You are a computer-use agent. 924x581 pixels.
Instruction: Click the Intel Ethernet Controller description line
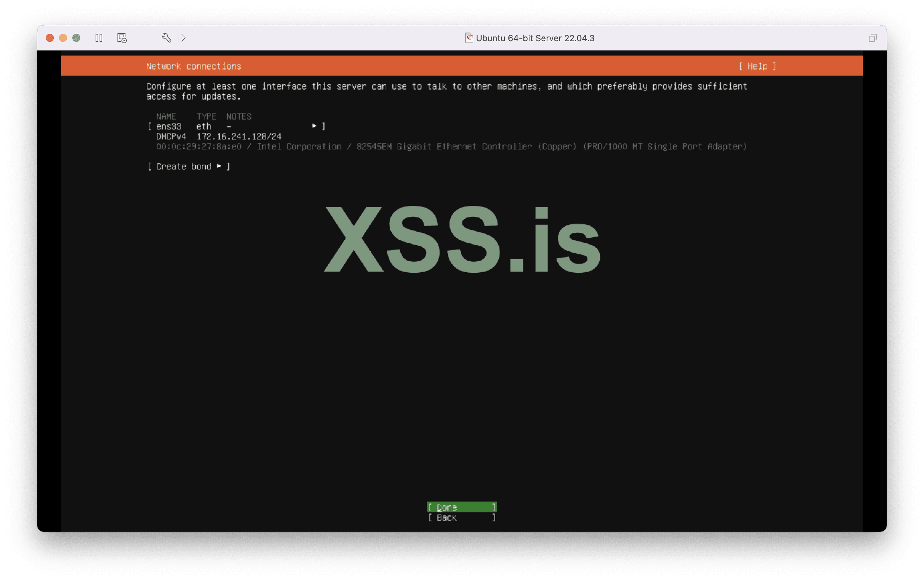tap(451, 147)
